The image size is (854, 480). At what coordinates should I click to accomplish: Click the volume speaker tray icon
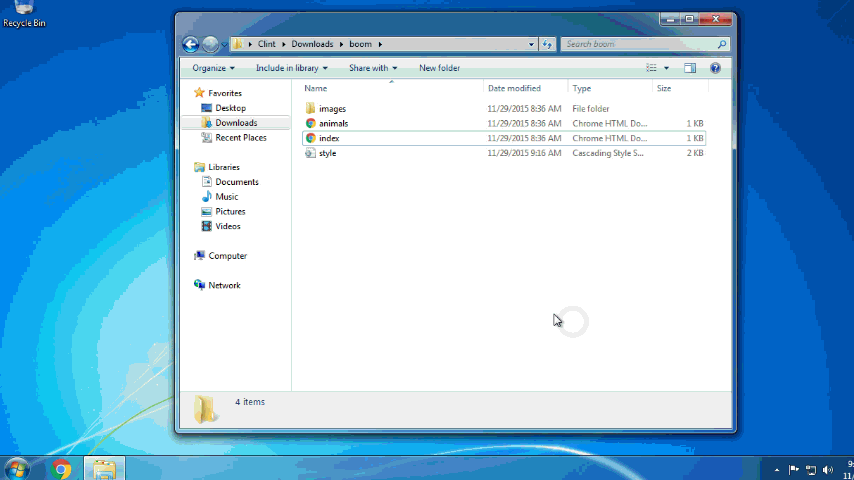828,470
